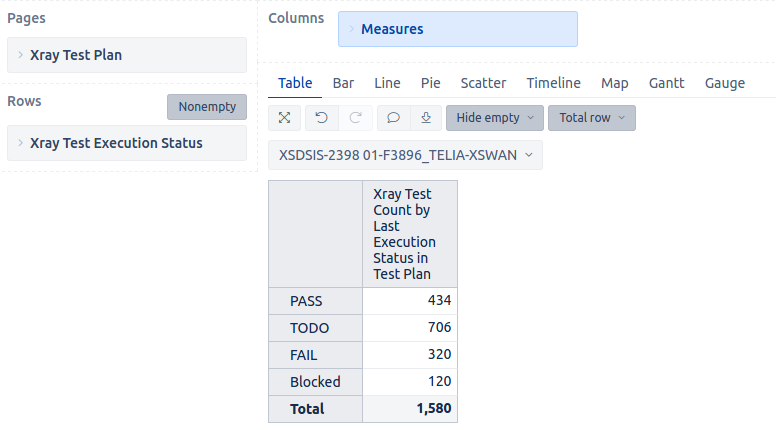Viewport: 776px width, 430px height.
Task: Click the redo arrow icon
Action: tap(355, 118)
